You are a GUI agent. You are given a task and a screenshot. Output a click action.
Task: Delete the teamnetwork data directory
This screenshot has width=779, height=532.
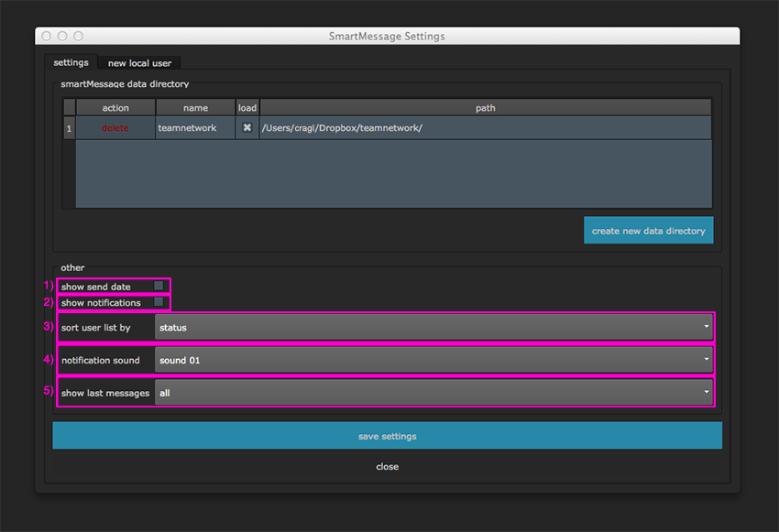click(x=115, y=128)
